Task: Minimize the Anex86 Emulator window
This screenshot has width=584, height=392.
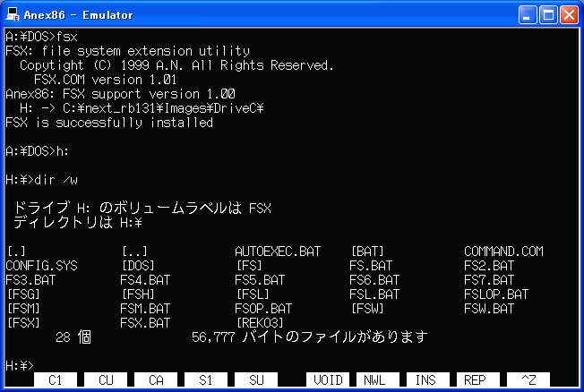Action: click(x=528, y=15)
